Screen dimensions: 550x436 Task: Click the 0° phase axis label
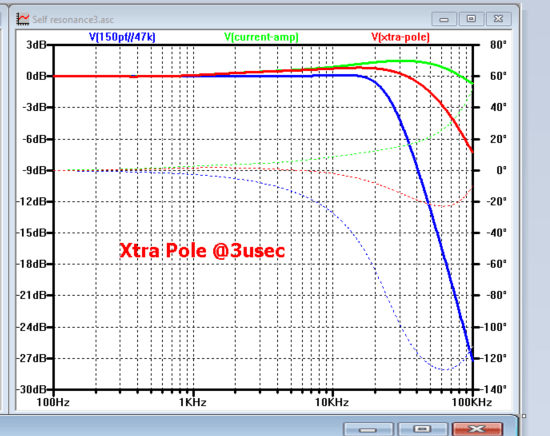(501, 170)
